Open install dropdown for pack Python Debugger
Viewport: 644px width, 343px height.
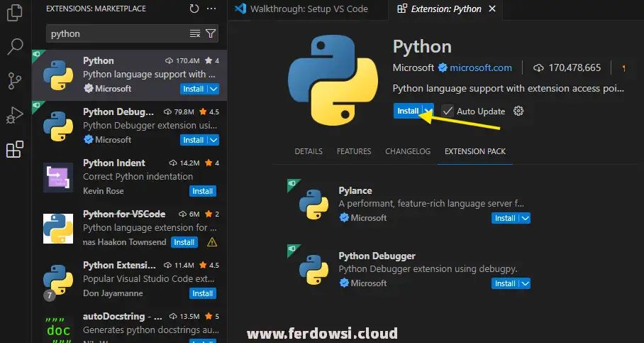526,283
